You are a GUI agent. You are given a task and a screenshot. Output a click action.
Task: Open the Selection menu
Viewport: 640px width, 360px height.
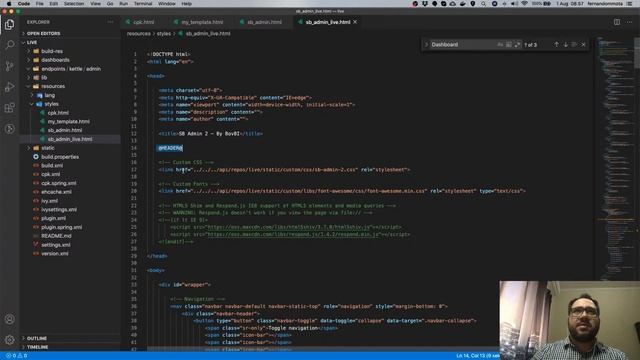click(x=74, y=4)
